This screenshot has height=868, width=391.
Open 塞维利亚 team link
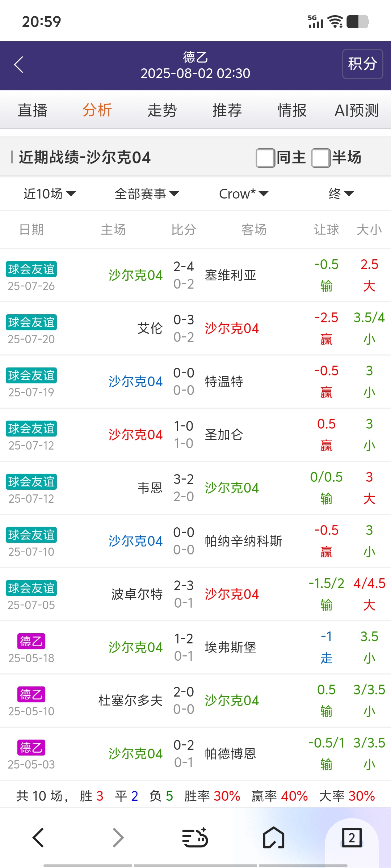tap(231, 276)
